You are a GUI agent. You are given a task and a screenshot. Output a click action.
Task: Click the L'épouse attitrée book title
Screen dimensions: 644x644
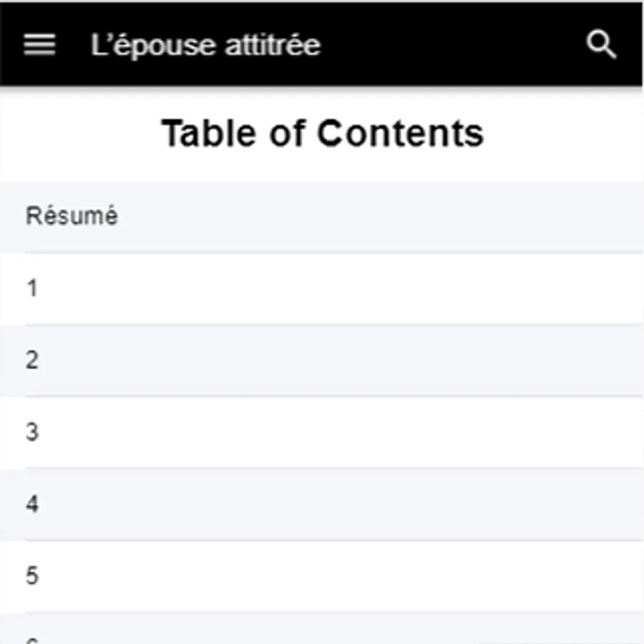pos(205,45)
